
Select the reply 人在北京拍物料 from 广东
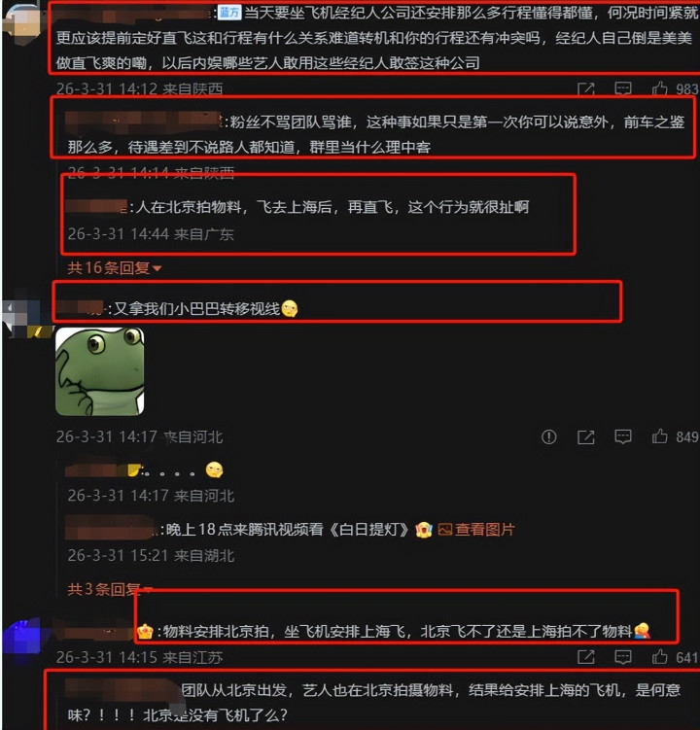click(x=298, y=207)
